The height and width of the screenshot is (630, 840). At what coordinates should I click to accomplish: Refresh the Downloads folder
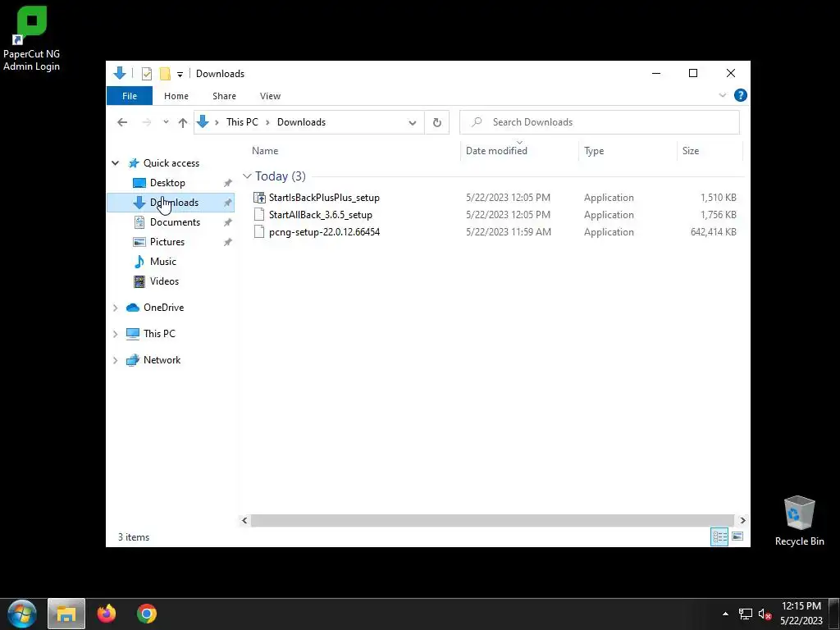pos(436,122)
